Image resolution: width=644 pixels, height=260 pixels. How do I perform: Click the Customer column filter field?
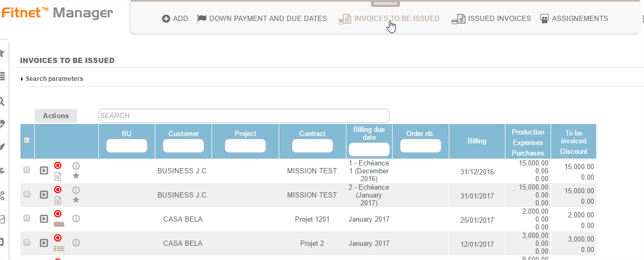coord(183,146)
